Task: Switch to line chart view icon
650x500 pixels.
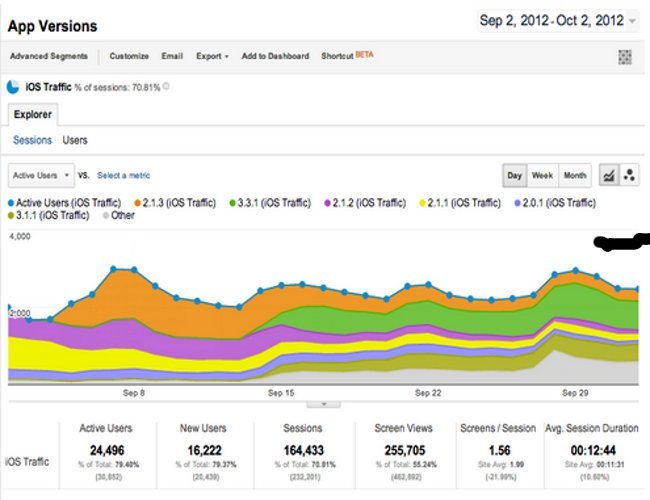Action: [608, 175]
